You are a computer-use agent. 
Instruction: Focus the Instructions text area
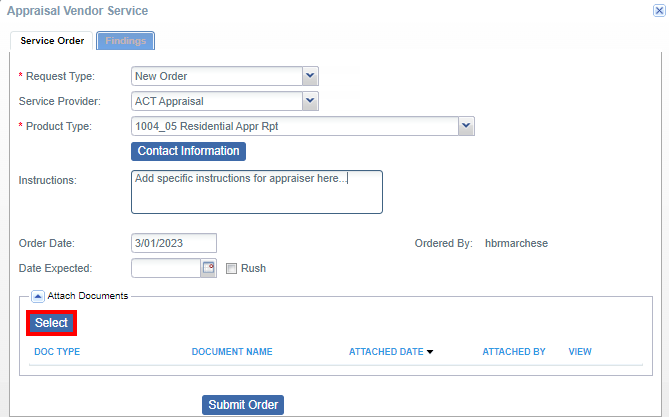pos(257,192)
